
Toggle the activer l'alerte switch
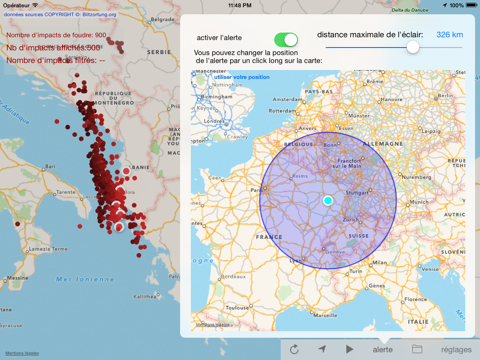coord(286,40)
